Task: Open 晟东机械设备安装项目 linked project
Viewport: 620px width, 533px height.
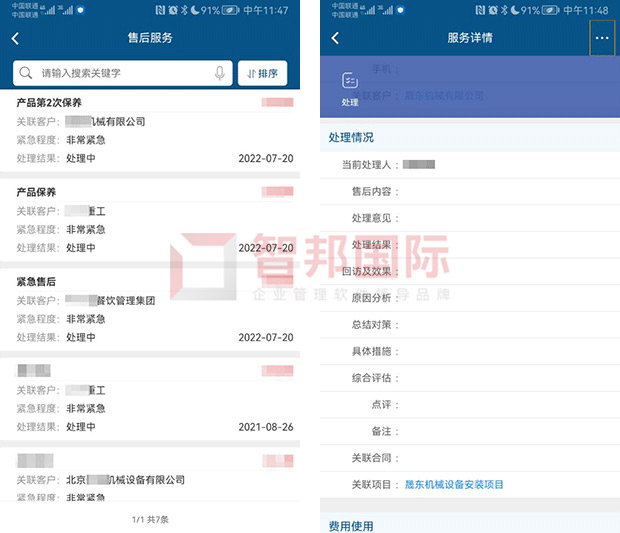Action: coord(454,485)
